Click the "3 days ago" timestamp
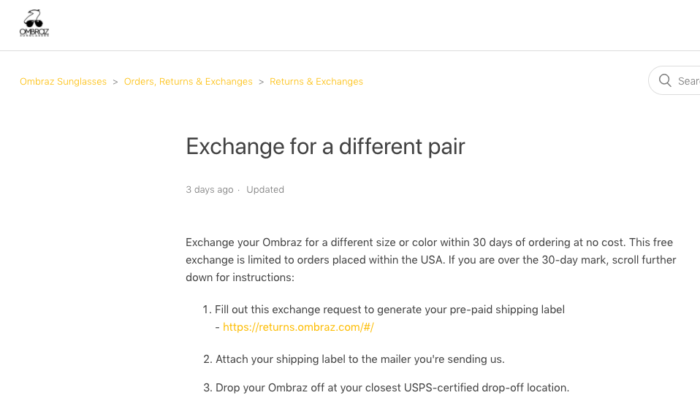The width and height of the screenshot is (700, 406). click(x=209, y=189)
